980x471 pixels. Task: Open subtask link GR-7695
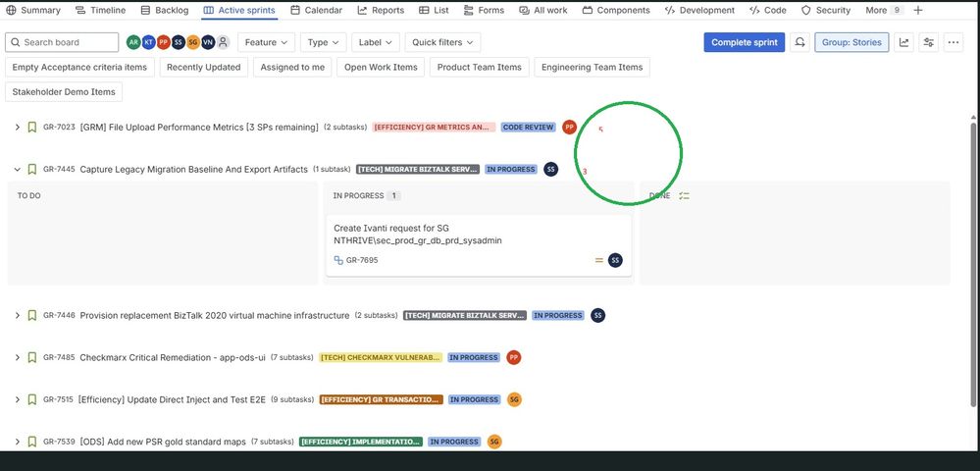(x=362, y=260)
